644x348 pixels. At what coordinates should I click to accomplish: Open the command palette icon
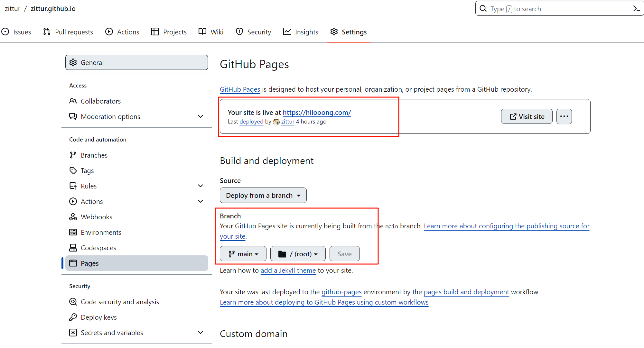pos(636,8)
